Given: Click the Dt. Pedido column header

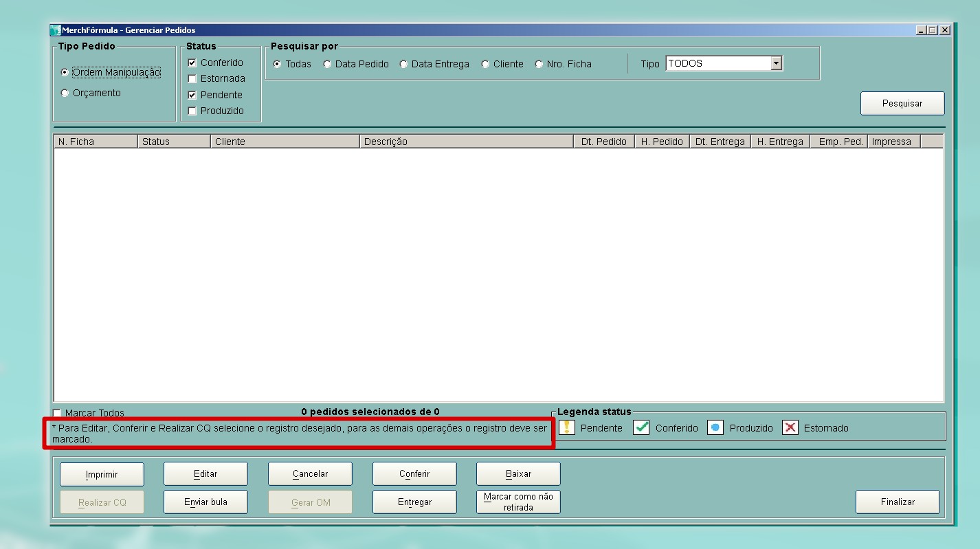Looking at the screenshot, I should click(x=603, y=142).
